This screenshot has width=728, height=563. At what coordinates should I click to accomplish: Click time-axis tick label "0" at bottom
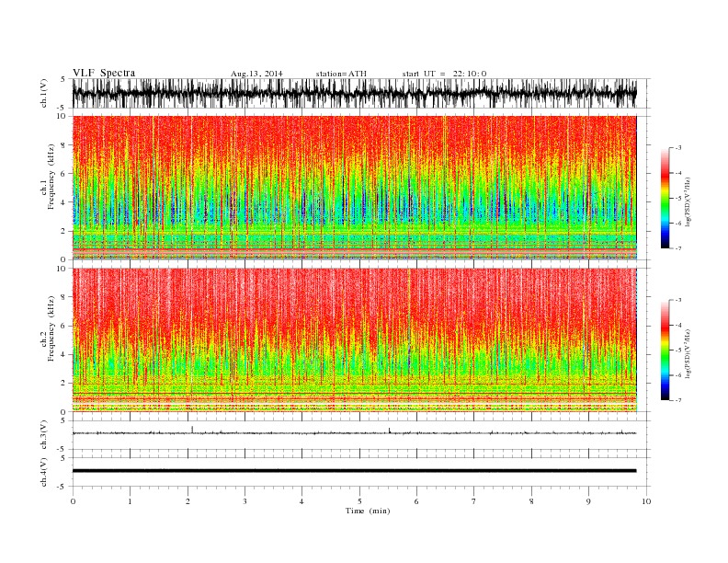[73, 501]
